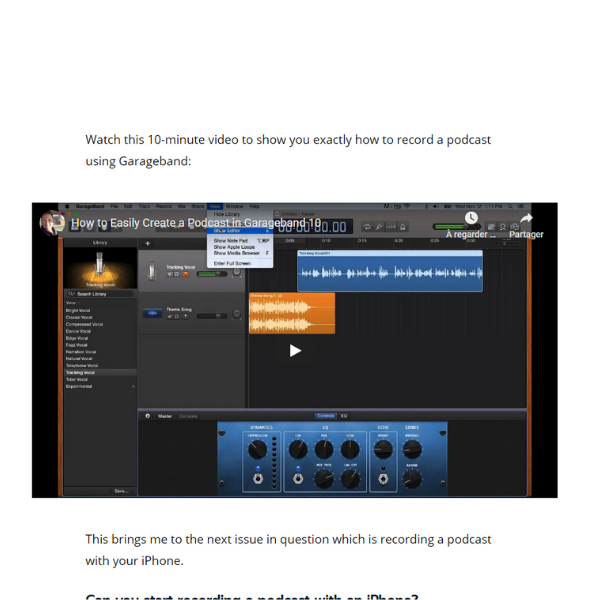
Task: Select 'Natural Vocal' in the Library list
Action: coord(79,359)
